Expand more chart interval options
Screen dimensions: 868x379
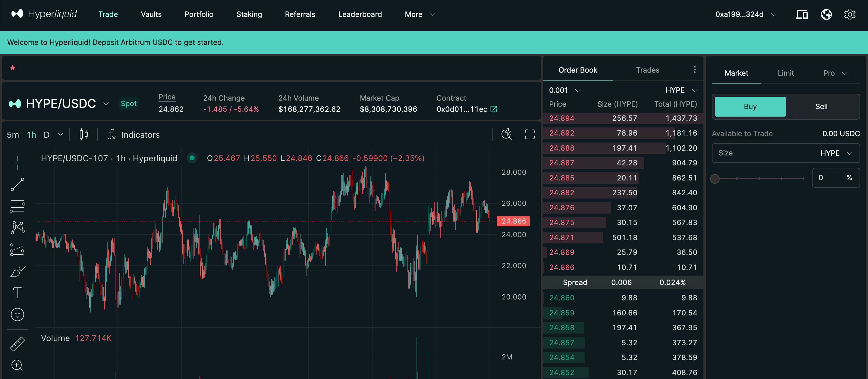61,134
